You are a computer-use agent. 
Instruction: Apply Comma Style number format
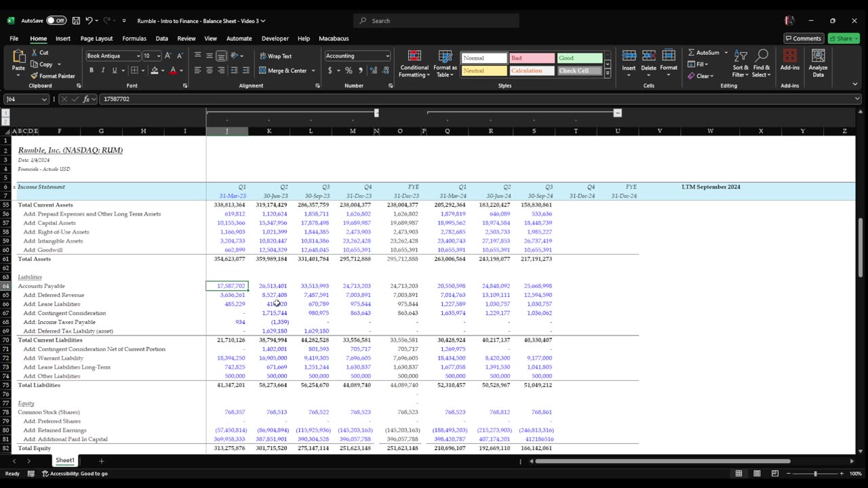360,70
